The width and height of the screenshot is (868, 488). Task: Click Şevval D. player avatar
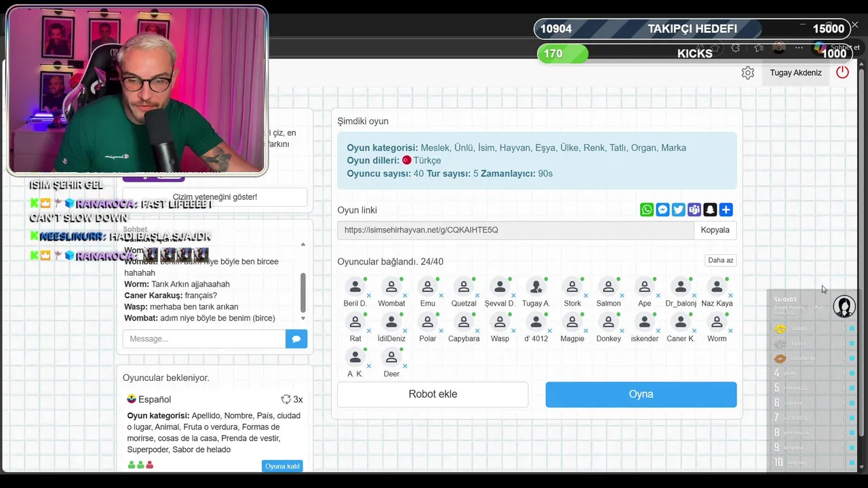point(500,287)
